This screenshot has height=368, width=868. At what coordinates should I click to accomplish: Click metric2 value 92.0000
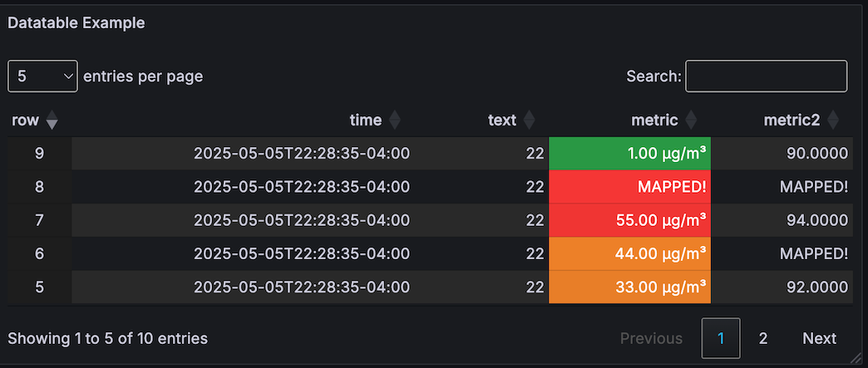(817, 287)
